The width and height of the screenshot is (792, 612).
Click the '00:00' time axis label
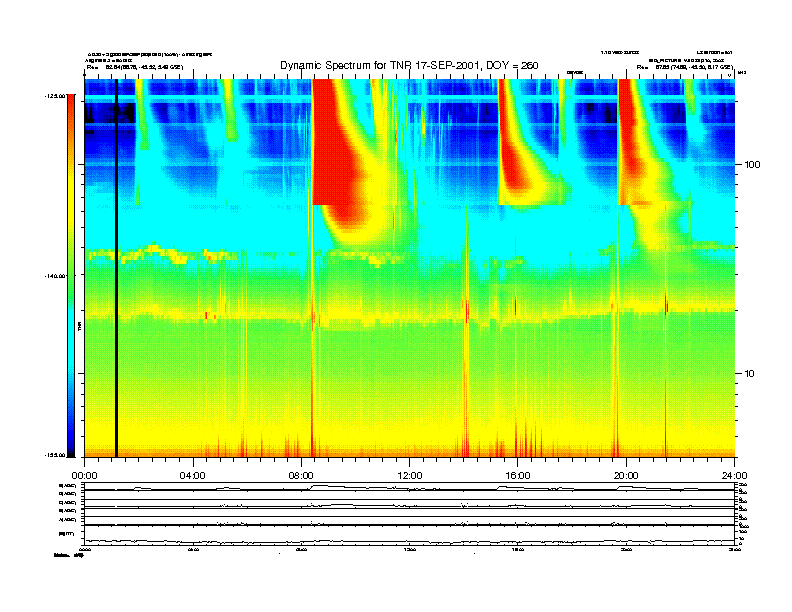click(x=84, y=476)
